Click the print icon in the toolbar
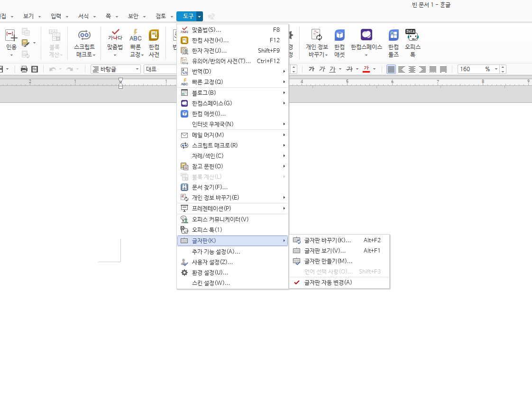This screenshot has height=401, width=532. [24, 69]
